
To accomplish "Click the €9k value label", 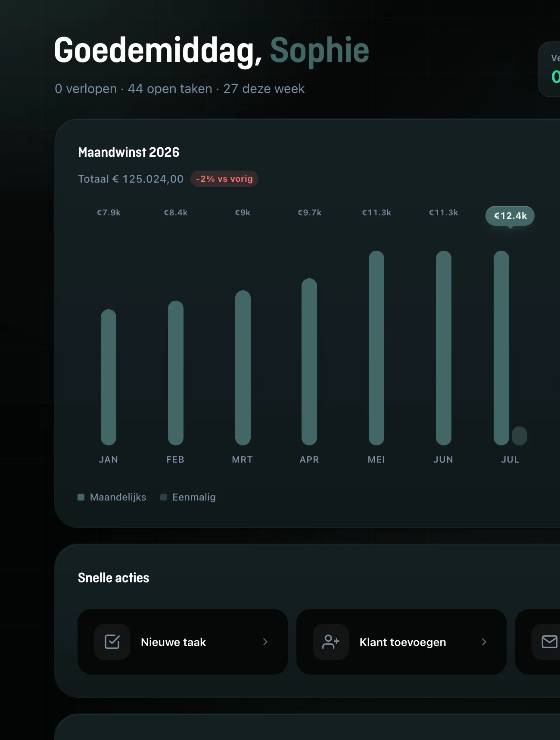I will 243,212.
